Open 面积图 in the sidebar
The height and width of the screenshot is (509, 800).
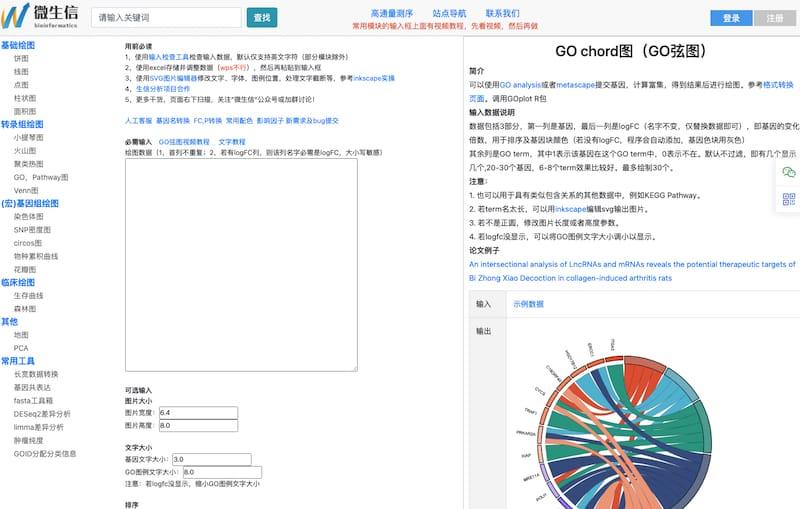tap(24, 111)
